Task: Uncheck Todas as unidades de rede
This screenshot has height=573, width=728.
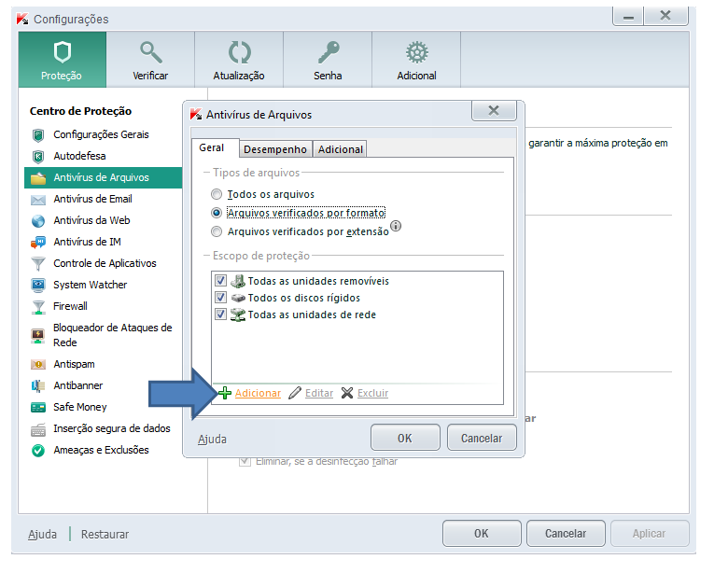Action: [x=220, y=314]
